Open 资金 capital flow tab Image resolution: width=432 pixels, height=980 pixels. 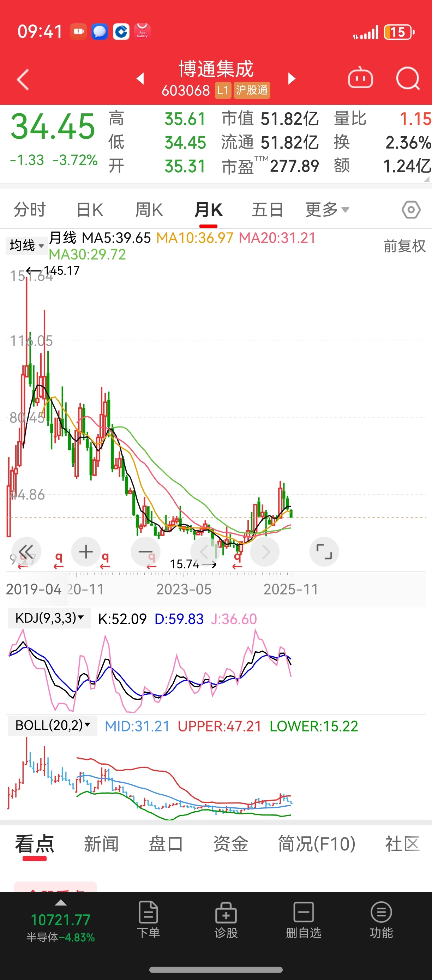[x=230, y=844]
